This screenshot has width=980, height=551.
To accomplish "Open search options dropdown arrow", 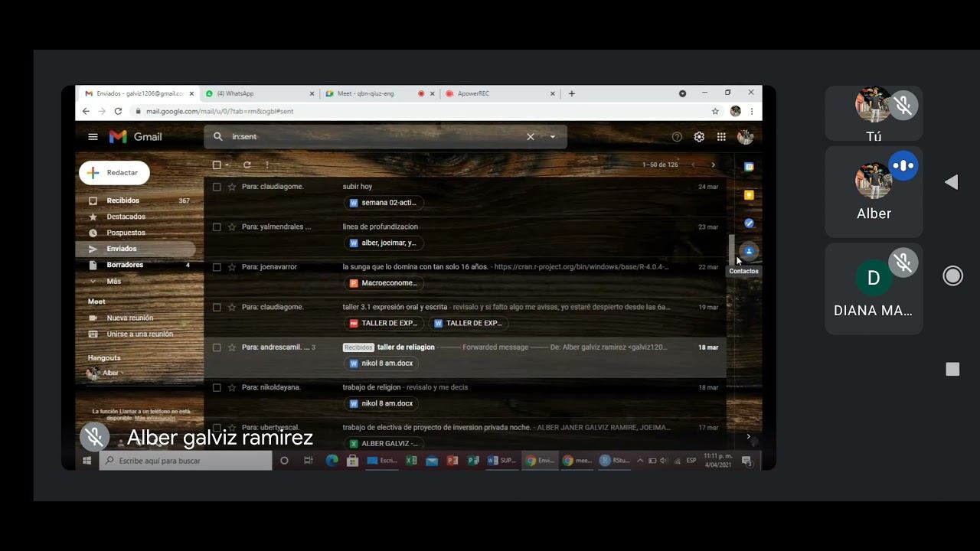I will tap(553, 137).
